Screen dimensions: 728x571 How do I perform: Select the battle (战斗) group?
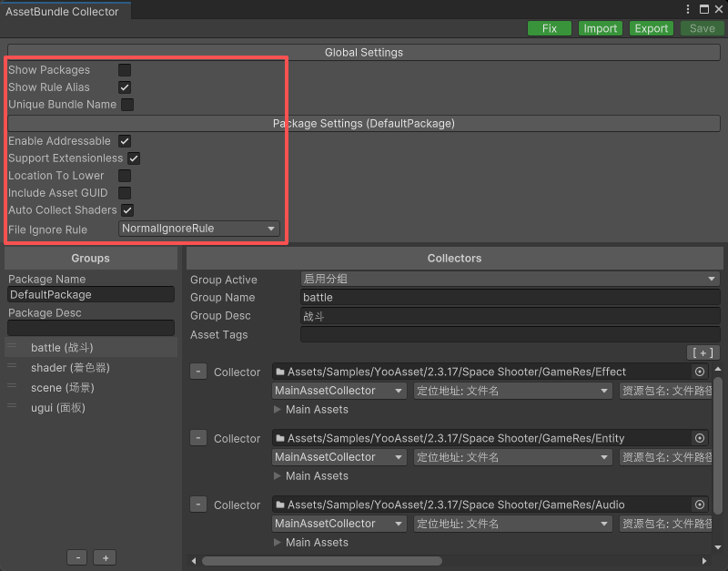point(91,348)
